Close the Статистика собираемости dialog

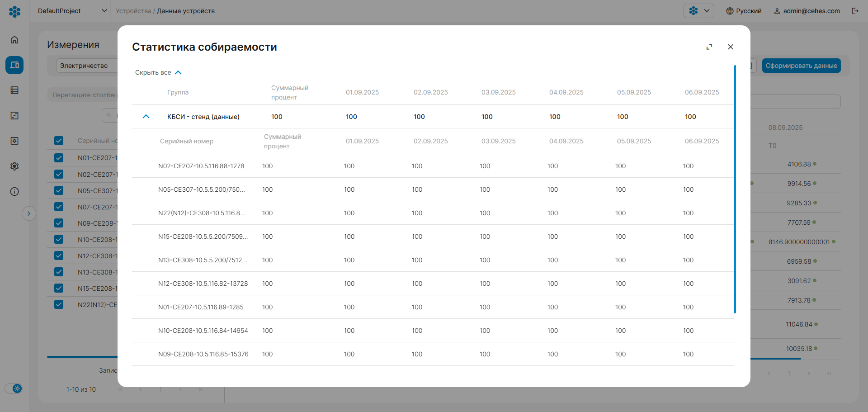click(x=731, y=47)
